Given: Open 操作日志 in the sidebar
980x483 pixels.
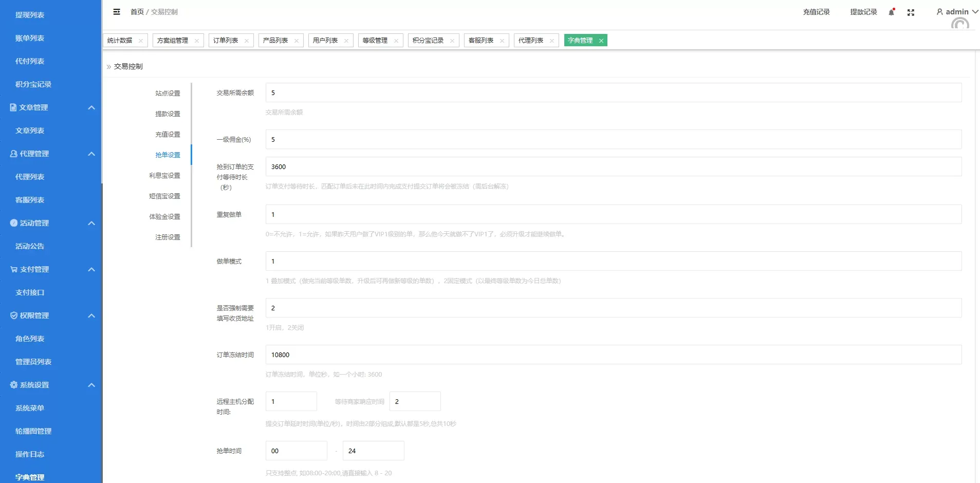Looking at the screenshot, I should 30,454.
